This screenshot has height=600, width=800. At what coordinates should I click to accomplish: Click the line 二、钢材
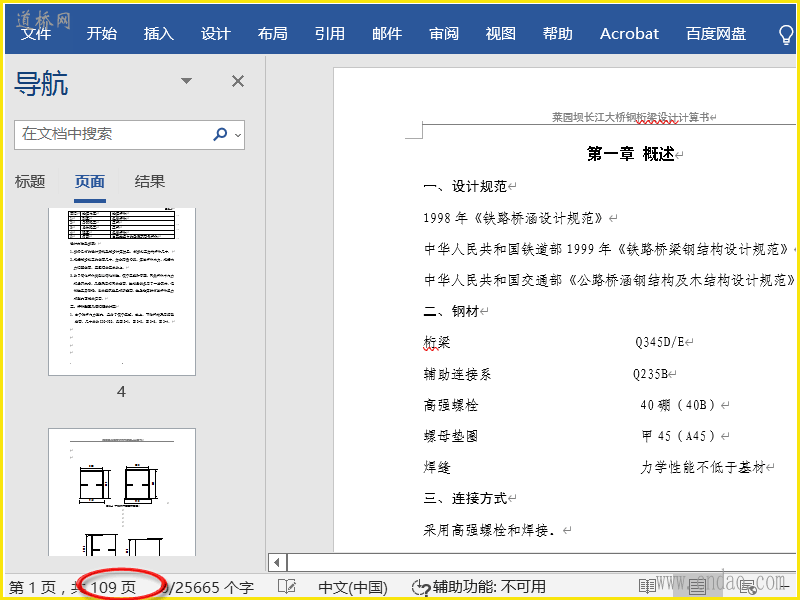tap(451, 311)
